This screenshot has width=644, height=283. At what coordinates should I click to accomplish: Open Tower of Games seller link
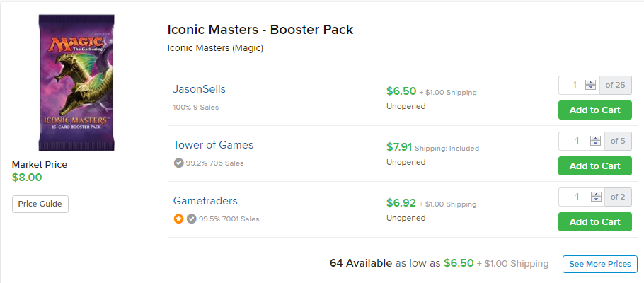pyautogui.click(x=213, y=145)
